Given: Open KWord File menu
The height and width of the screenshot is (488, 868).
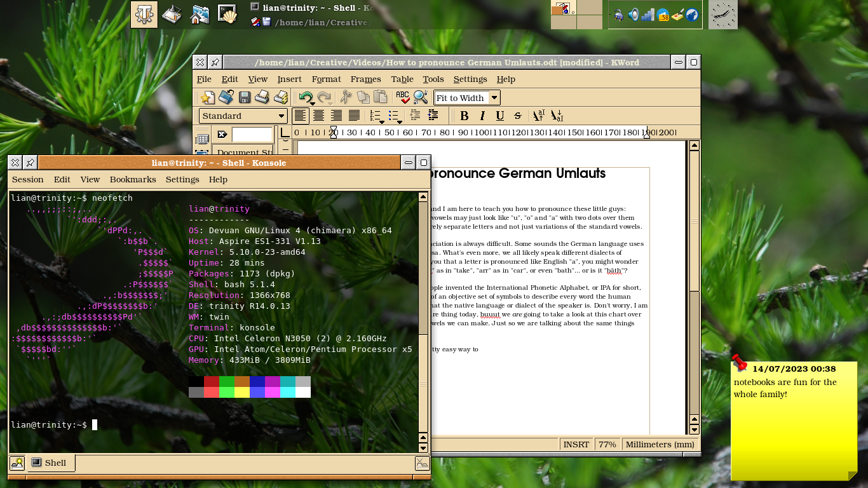Looking at the screenshot, I should tap(204, 79).
